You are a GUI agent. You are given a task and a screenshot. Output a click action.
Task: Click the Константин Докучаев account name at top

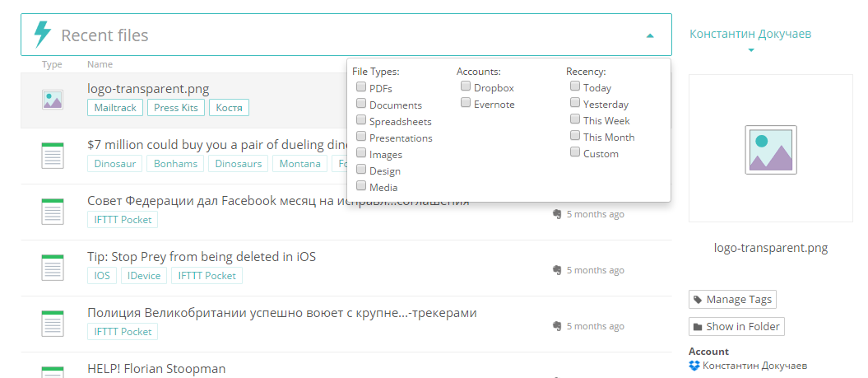750,34
